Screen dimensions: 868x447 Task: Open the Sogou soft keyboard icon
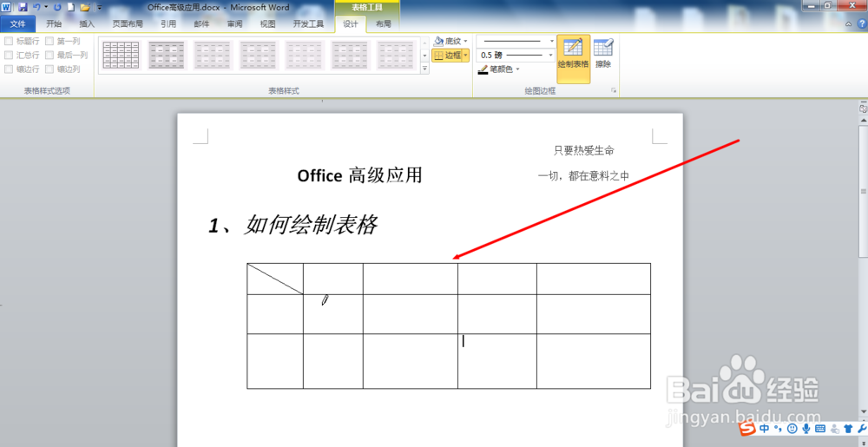click(x=820, y=429)
